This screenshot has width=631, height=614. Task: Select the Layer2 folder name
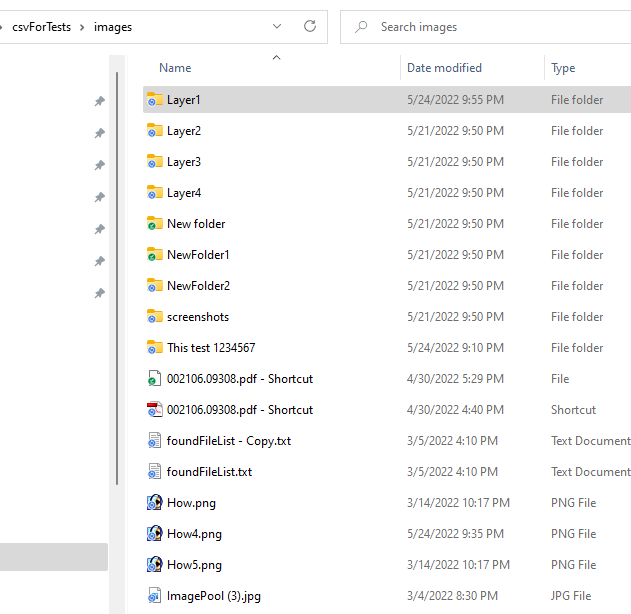tap(184, 131)
